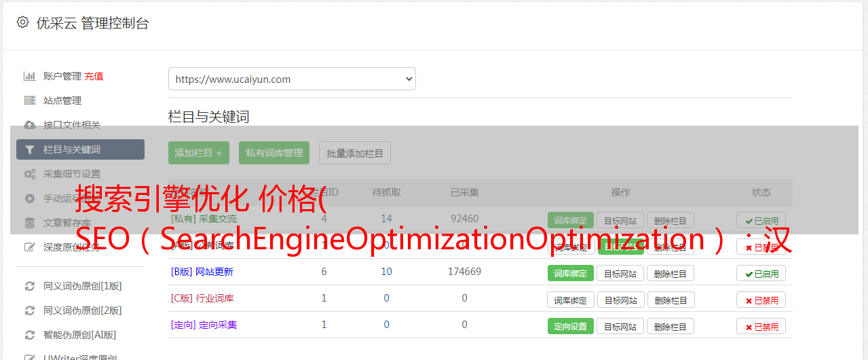Click 词库绑定 in the 采集交流 row
Viewport: 868px width, 360px height.
571,220
